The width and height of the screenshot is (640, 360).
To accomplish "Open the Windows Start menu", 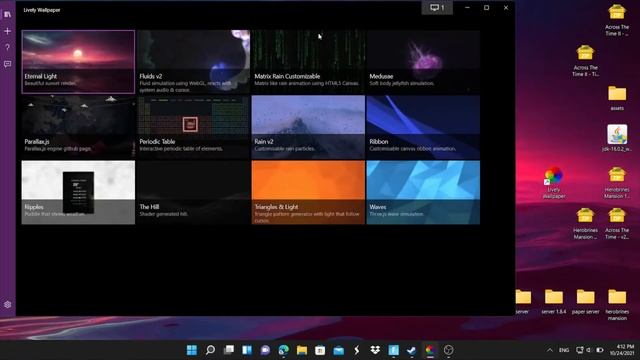I will [x=191, y=350].
